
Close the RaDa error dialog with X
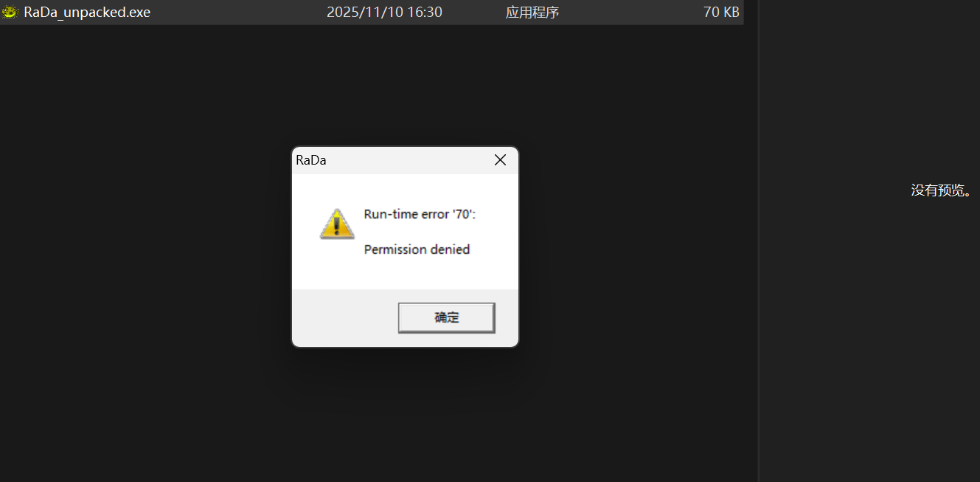click(x=500, y=160)
